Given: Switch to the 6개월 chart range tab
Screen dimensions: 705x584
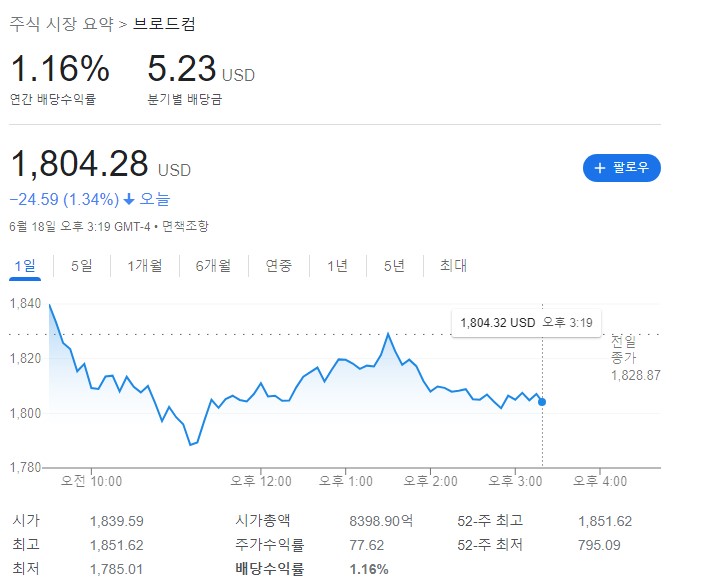Looking at the screenshot, I should click(x=213, y=266).
